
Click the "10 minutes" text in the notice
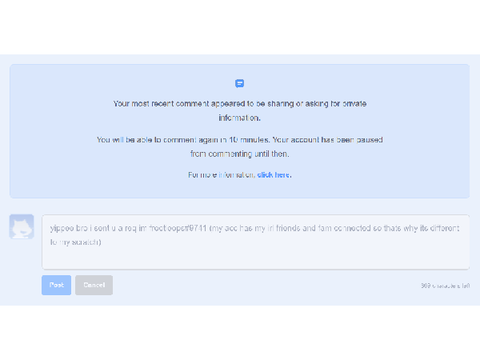coord(248,140)
